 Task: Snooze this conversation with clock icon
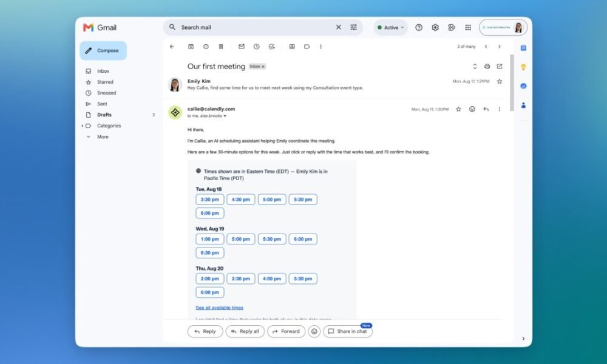[257, 47]
